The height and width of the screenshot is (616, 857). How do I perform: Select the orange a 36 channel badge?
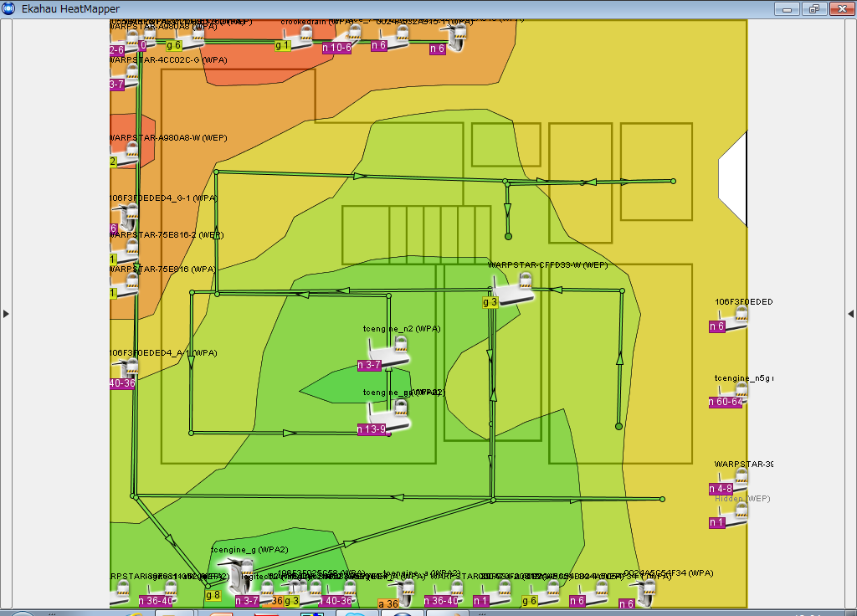[x=388, y=604]
